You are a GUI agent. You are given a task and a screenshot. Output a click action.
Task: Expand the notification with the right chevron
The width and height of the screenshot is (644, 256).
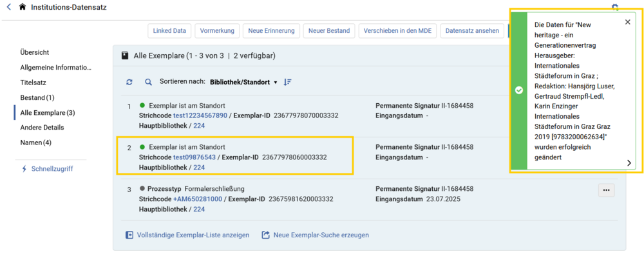pos(629,163)
